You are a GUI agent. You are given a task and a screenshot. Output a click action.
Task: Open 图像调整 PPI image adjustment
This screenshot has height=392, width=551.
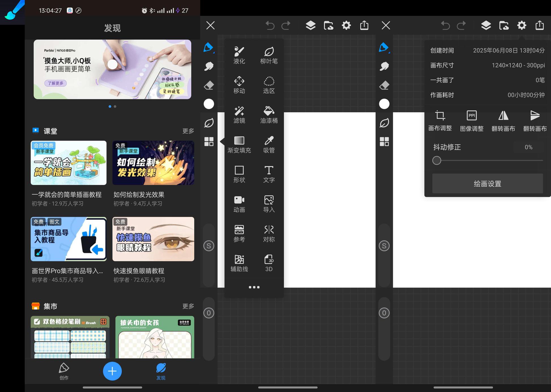[x=471, y=121]
